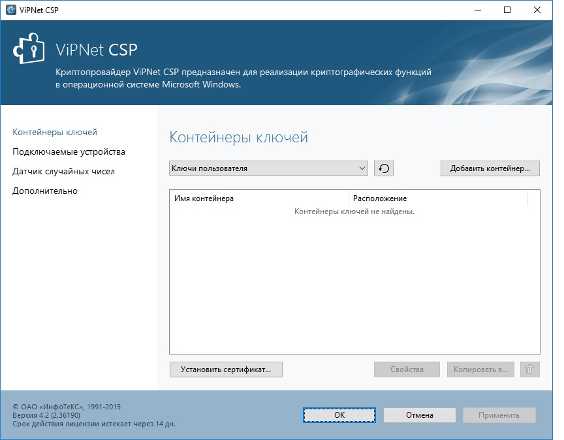The image size is (564, 440).
Task: Select Контейнеры ключей in sidebar
Action: click(x=55, y=132)
